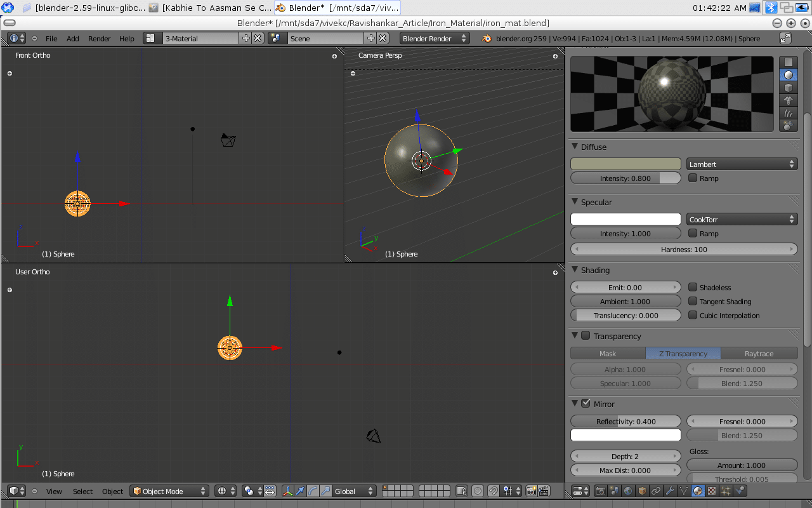Toggle the Tangent Shading checkbox
Image resolution: width=812 pixels, height=508 pixels.
point(693,302)
